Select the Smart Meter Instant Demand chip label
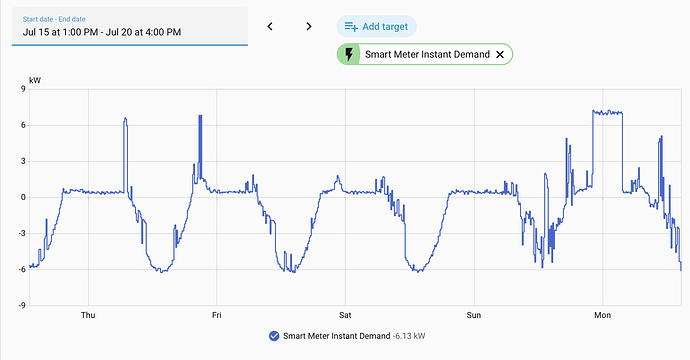Image resolution: width=690 pixels, height=360 pixels. [x=427, y=55]
